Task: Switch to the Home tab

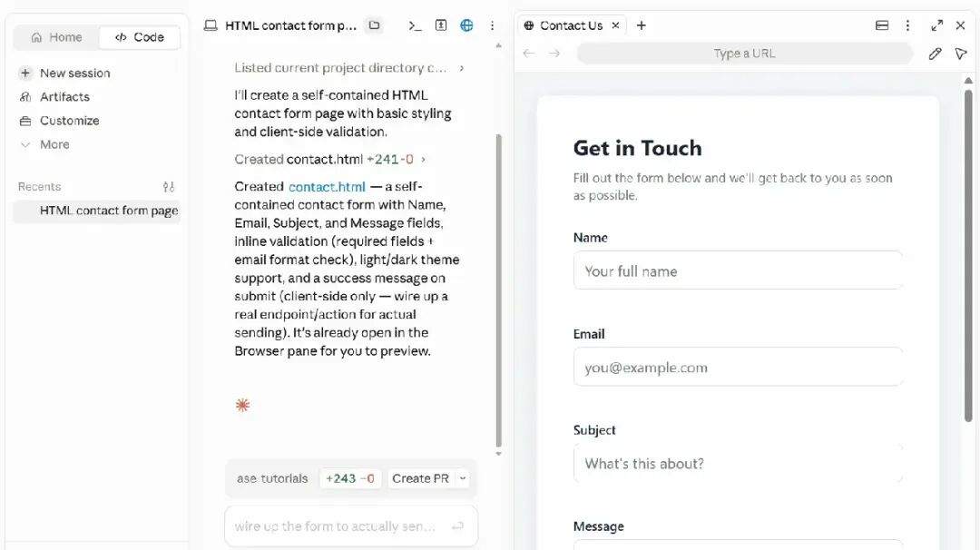Action: click(57, 37)
